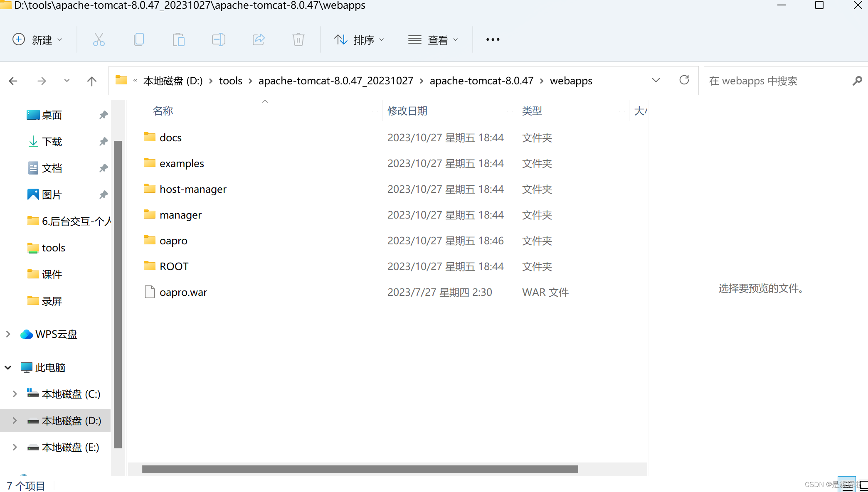This screenshot has width=868, height=492.
Task: Navigate up one level with the arrow icon
Action: coord(92,81)
